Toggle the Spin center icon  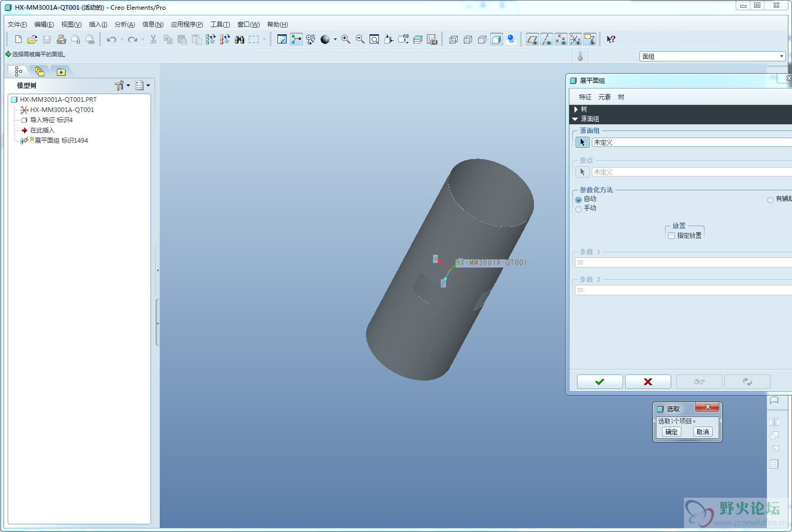click(x=296, y=39)
